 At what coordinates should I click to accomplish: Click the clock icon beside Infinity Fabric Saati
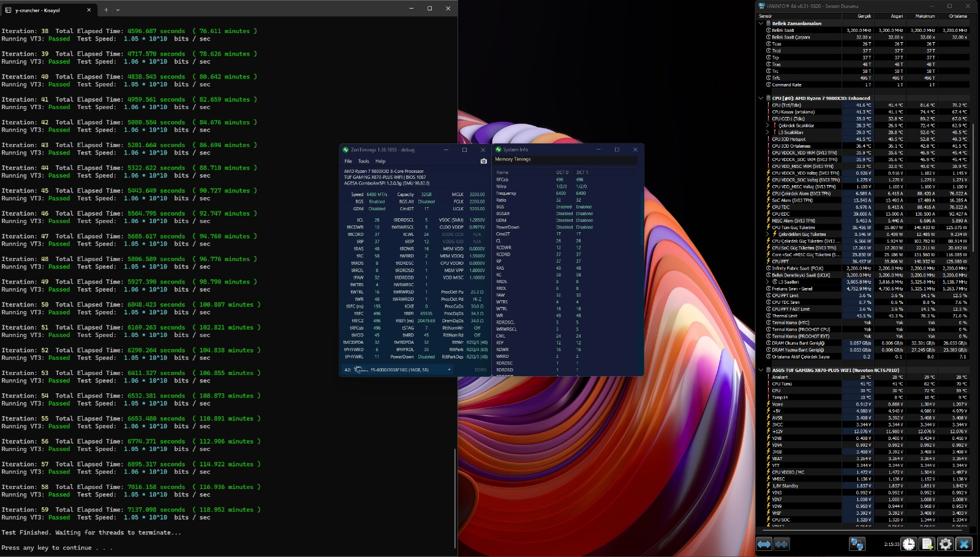(x=769, y=268)
